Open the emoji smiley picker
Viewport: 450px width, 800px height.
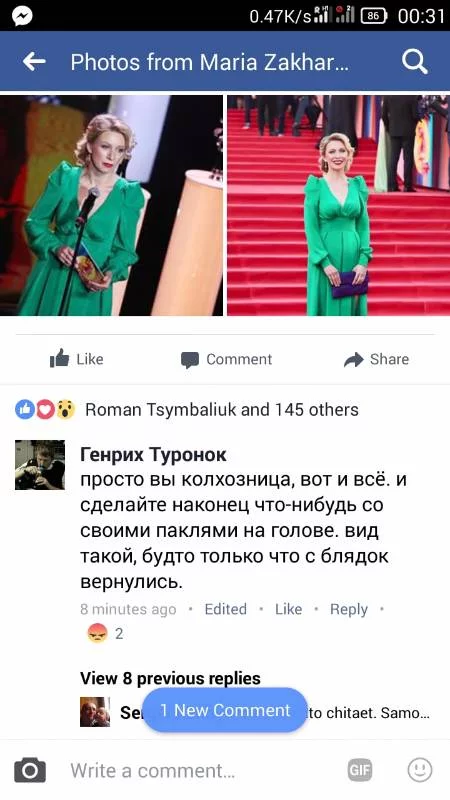click(420, 770)
